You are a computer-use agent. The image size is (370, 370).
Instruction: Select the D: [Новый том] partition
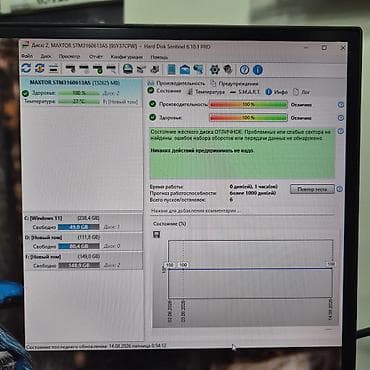tap(83, 242)
